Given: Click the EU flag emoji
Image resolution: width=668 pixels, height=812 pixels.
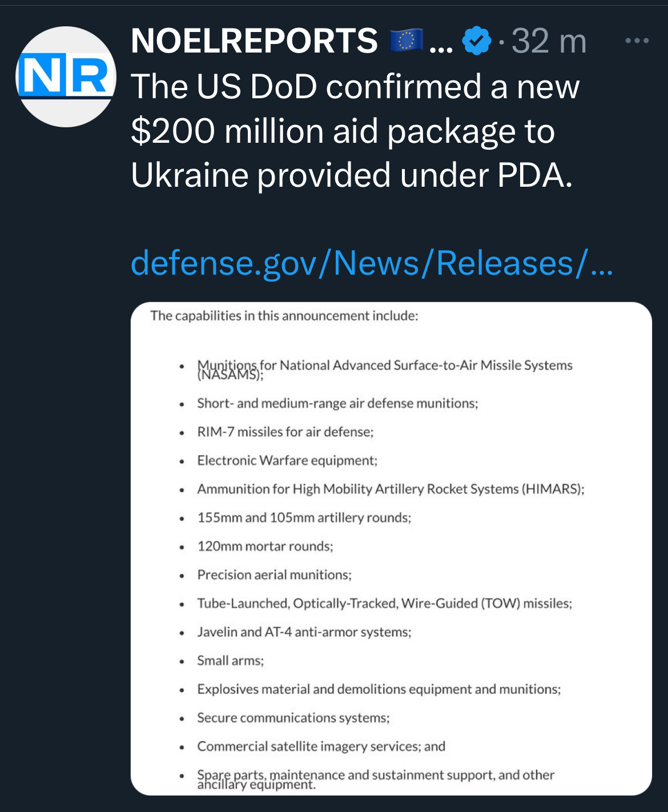Looking at the screenshot, I should pos(406,41).
